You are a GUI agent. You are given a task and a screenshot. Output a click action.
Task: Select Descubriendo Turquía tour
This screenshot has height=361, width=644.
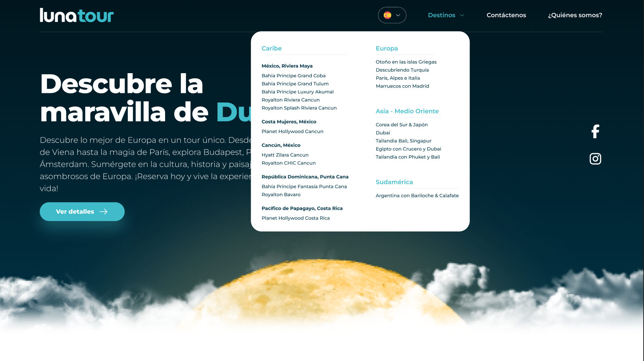(402, 70)
